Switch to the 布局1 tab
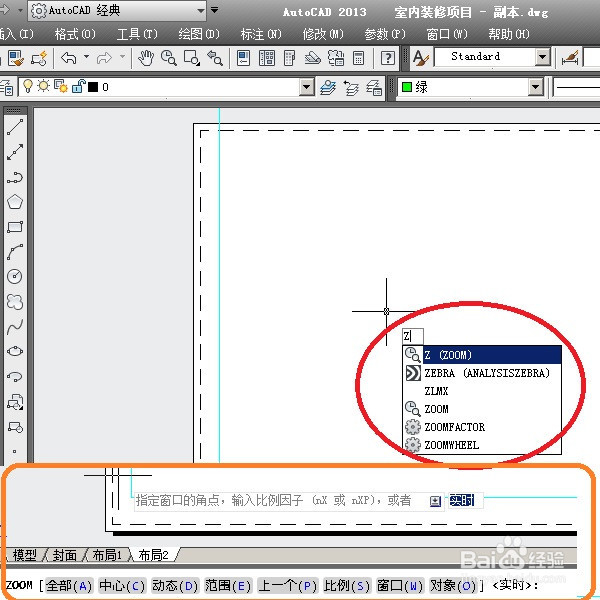Image resolution: width=600 pixels, height=600 pixels. [107, 555]
